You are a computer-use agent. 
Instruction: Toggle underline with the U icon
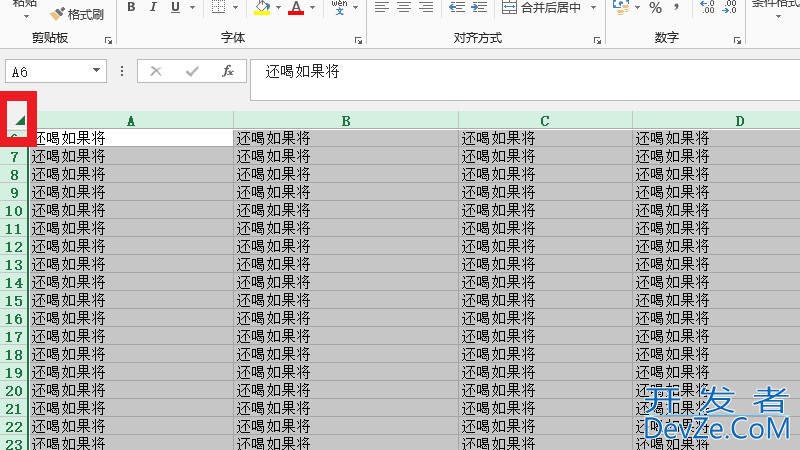point(176,7)
